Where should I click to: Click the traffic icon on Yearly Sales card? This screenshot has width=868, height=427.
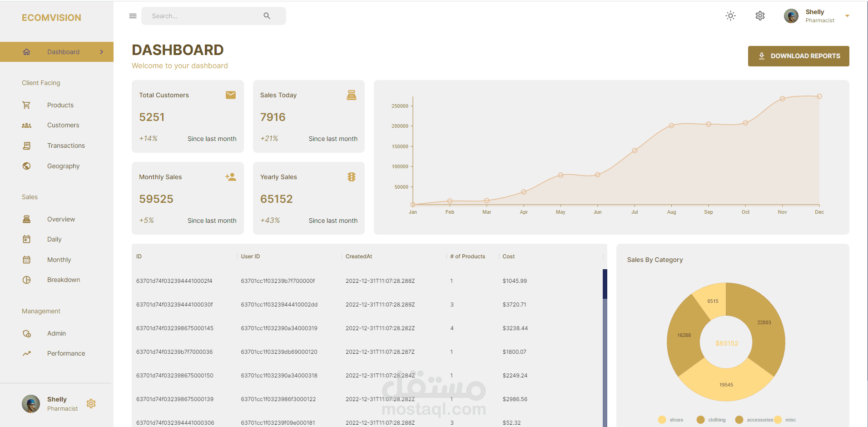click(352, 177)
